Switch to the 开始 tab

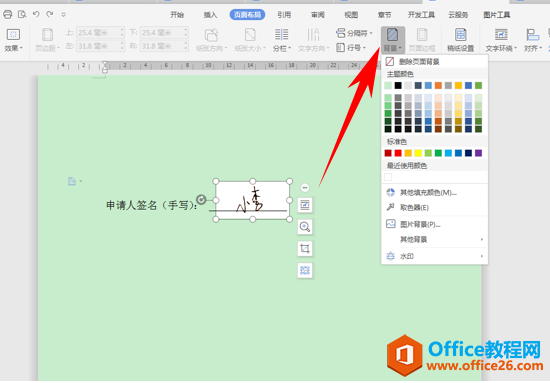177,15
